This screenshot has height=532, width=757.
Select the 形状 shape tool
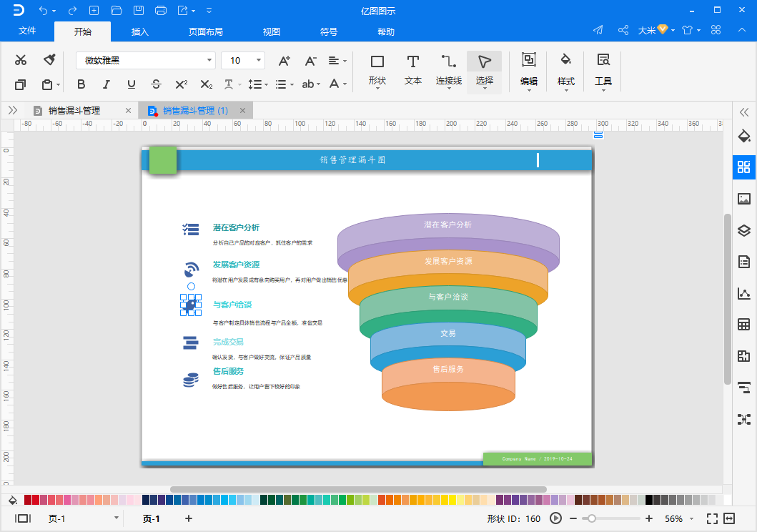pyautogui.click(x=377, y=71)
